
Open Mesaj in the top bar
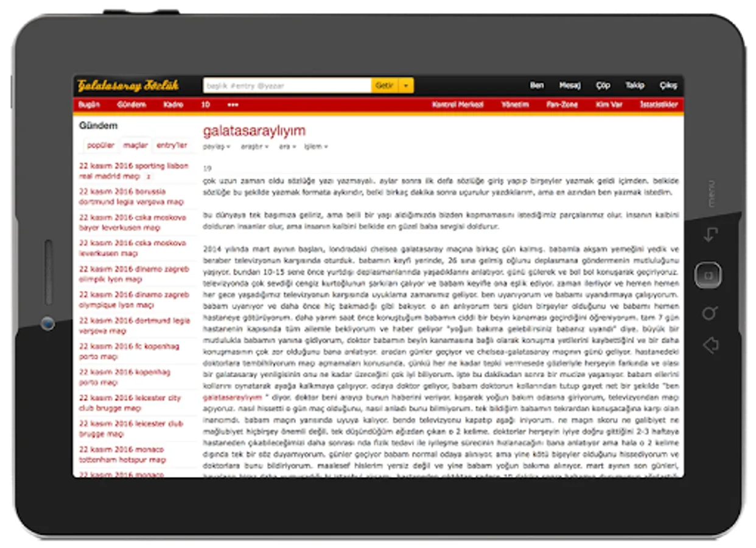pyautogui.click(x=570, y=86)
